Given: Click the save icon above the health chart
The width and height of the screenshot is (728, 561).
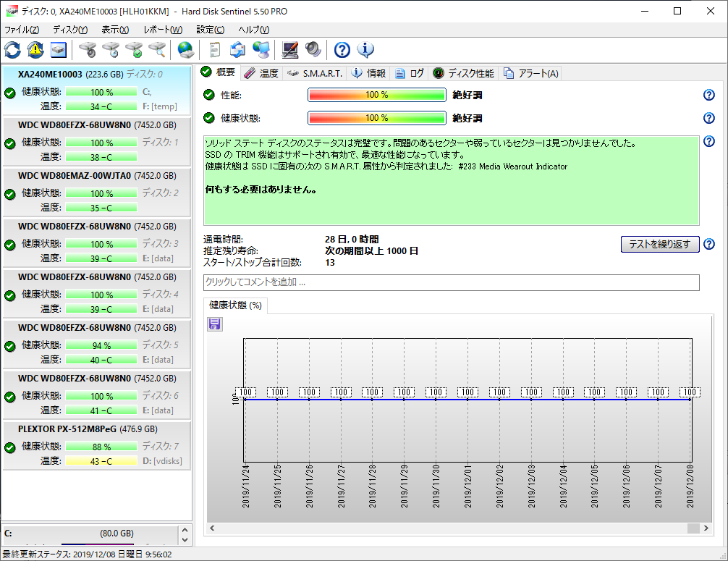Looking at the screenshot, I should click(x=214, y=324).
